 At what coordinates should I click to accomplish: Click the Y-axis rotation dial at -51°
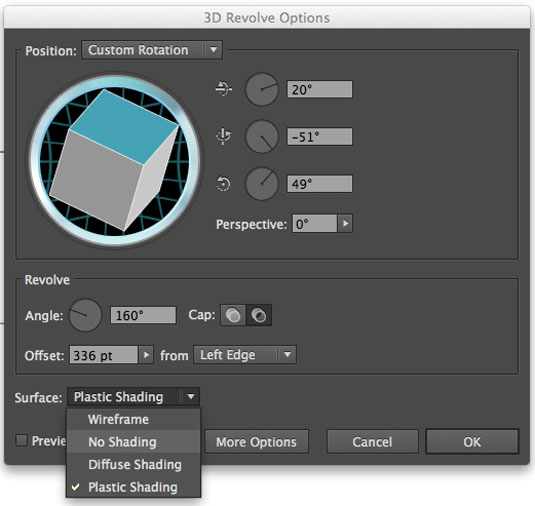(262, 136)
